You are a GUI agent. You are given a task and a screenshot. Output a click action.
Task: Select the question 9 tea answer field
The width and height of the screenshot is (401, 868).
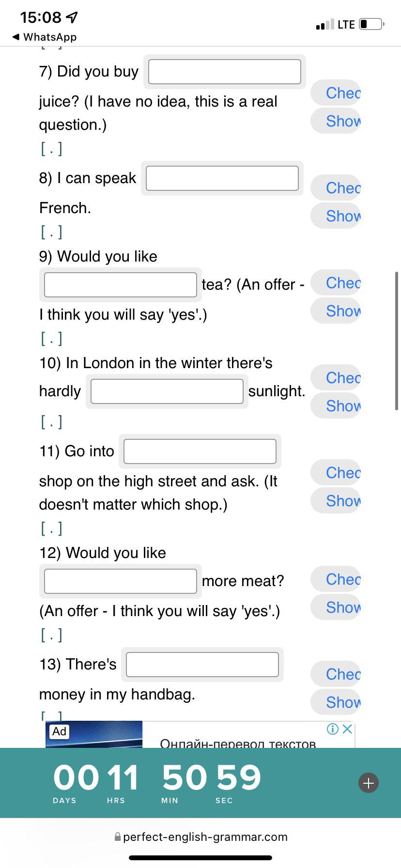(x=120, y=285)
